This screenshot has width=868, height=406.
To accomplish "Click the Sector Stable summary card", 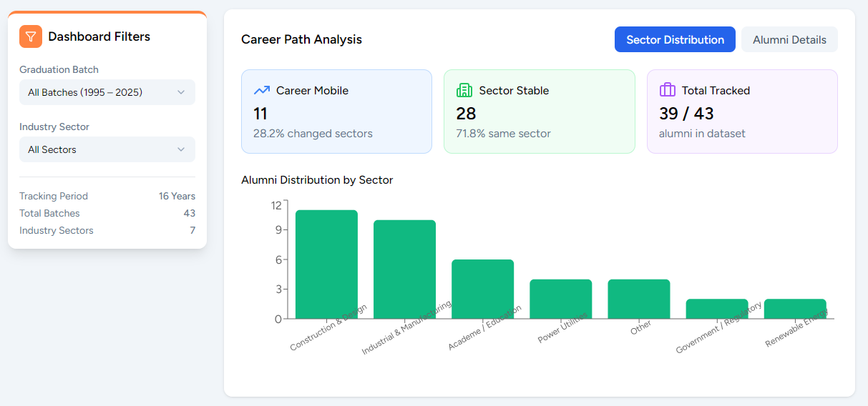I will point(539,112).
